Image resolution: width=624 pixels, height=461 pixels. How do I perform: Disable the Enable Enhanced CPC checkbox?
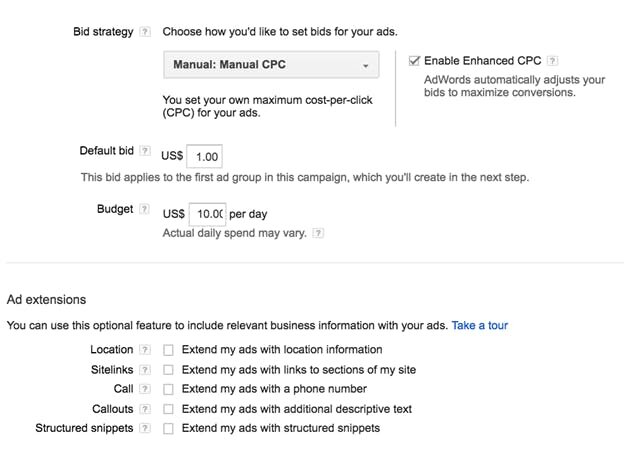[x=415, y=61]
